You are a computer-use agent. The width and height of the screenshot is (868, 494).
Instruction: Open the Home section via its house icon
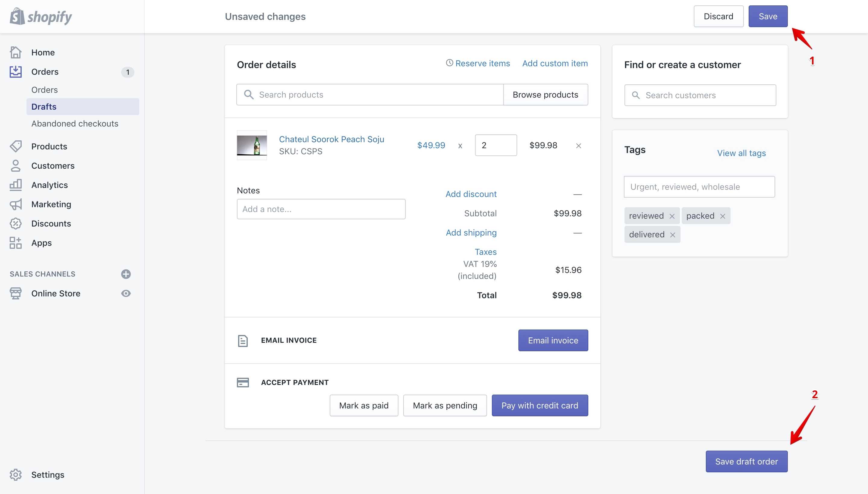[16, 52]
